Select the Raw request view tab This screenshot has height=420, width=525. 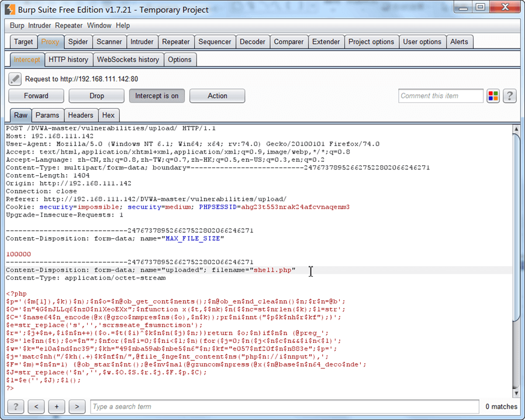(x=21, y=115)
